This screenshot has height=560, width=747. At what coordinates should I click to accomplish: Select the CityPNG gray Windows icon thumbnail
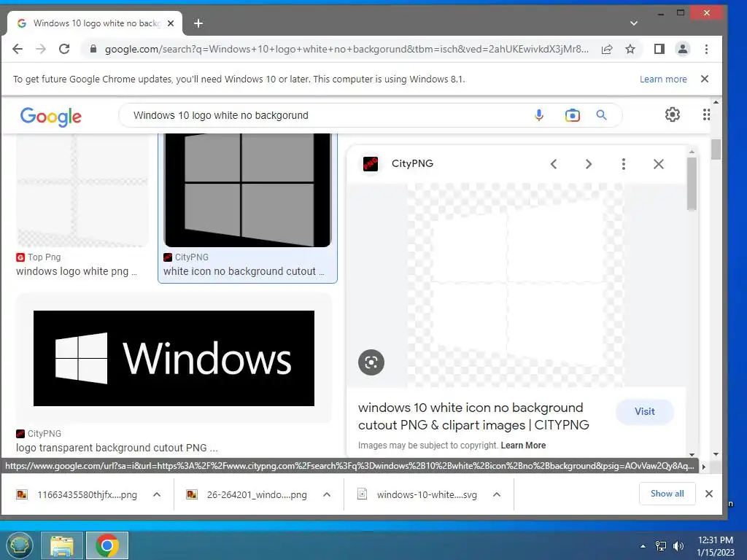click(247, 190)
